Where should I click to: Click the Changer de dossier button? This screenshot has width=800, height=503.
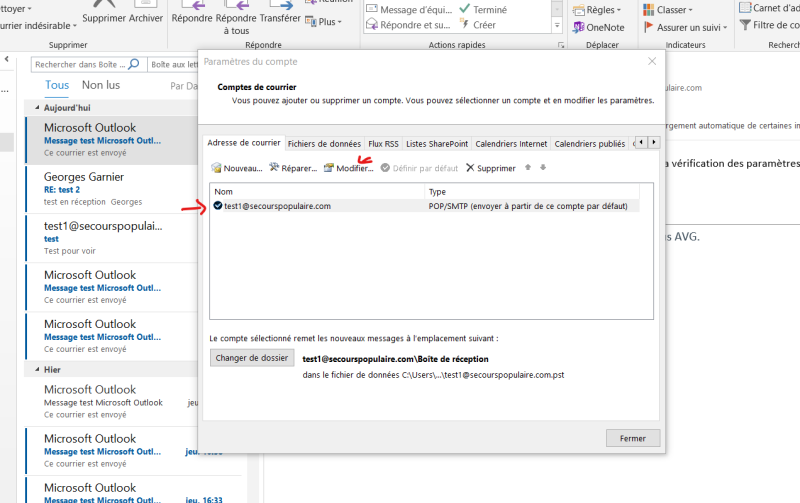click(x=252, y=358)
